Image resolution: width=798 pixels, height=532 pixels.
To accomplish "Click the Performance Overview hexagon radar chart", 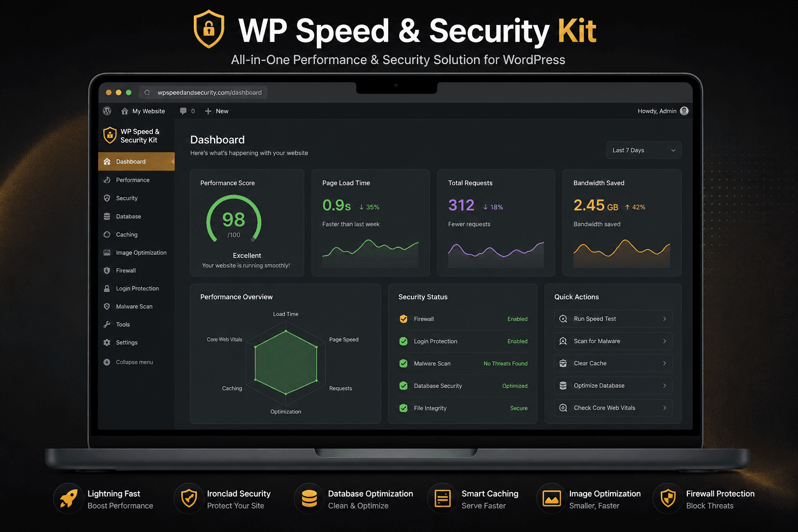I will pyautogui.click(x=286, y=362).
